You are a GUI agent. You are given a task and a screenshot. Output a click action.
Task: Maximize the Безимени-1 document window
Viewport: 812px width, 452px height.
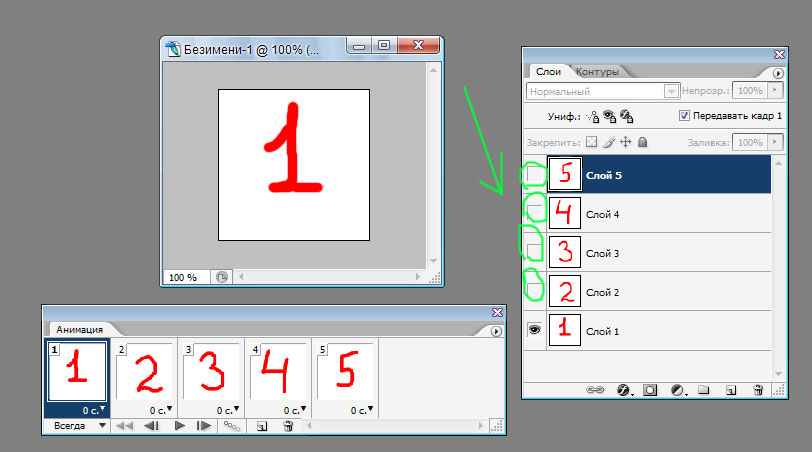(x=384, y=46)
